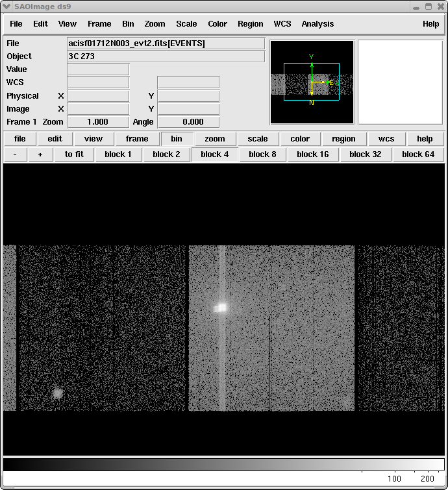This screenshot has width=448, height=490.
Task: Click the grayscale colorbar
Action: pos(223,464)
